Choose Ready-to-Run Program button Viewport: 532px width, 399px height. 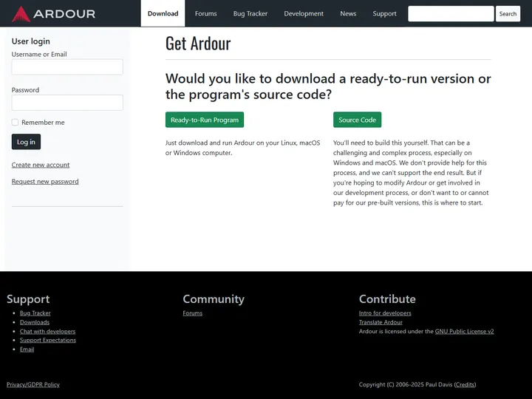(x=205, y=120)
